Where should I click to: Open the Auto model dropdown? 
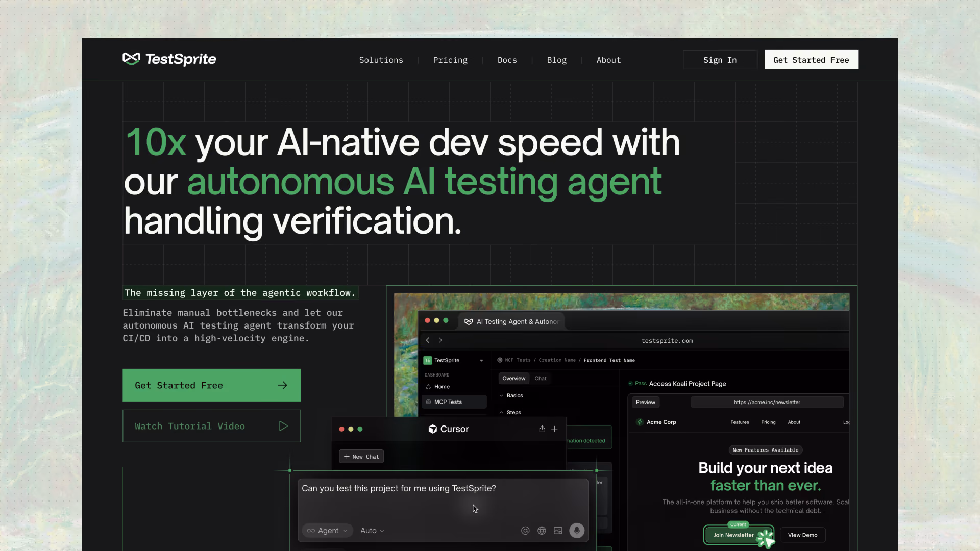point(372,531)
